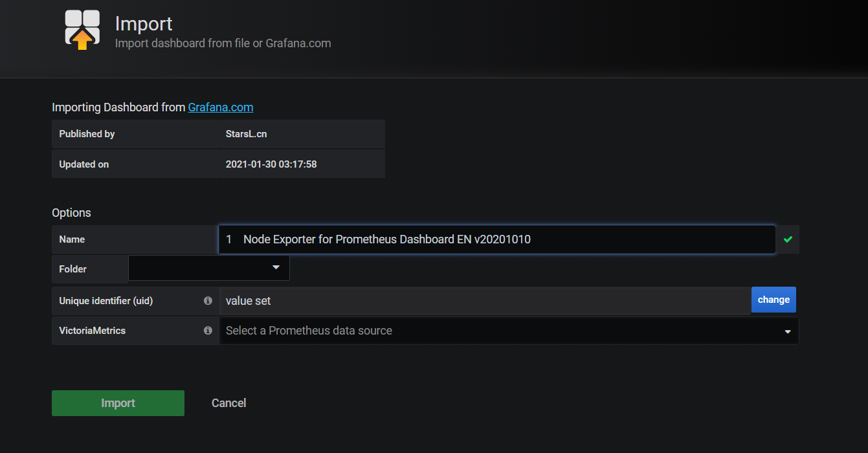Image resolution: width=868 pixels, height=453 pixels.
Task: Click the info icon beside Unique identifier
Action: (x=208, y=301)
